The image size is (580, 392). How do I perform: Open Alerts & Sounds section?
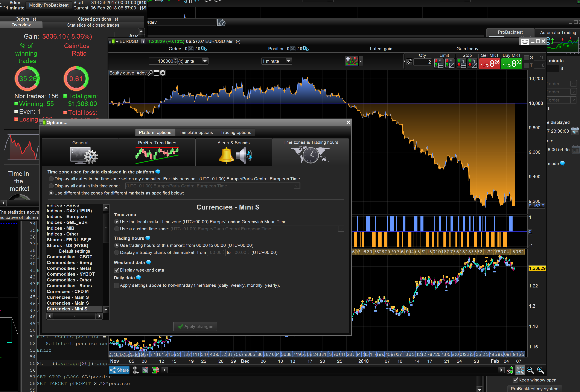(234, 152)
